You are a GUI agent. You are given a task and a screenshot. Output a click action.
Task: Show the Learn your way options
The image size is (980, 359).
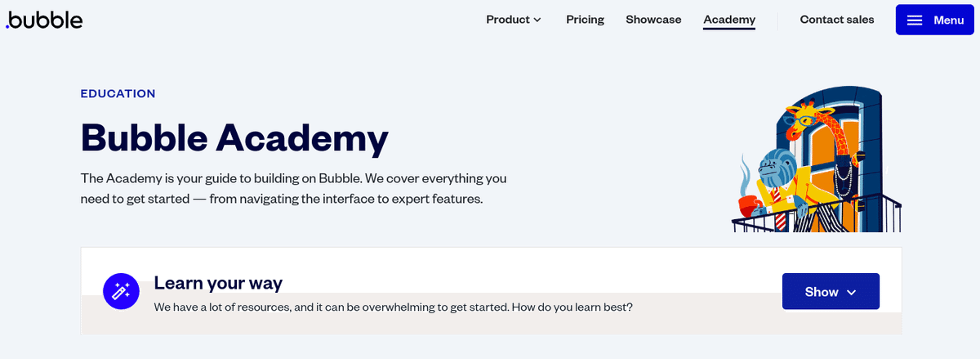pos(831,291)
